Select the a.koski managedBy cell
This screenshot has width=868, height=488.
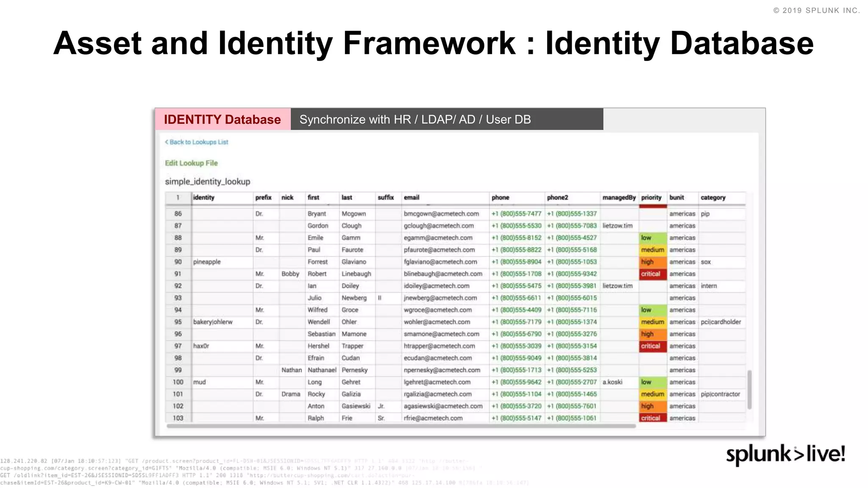[x=619, y=382]
